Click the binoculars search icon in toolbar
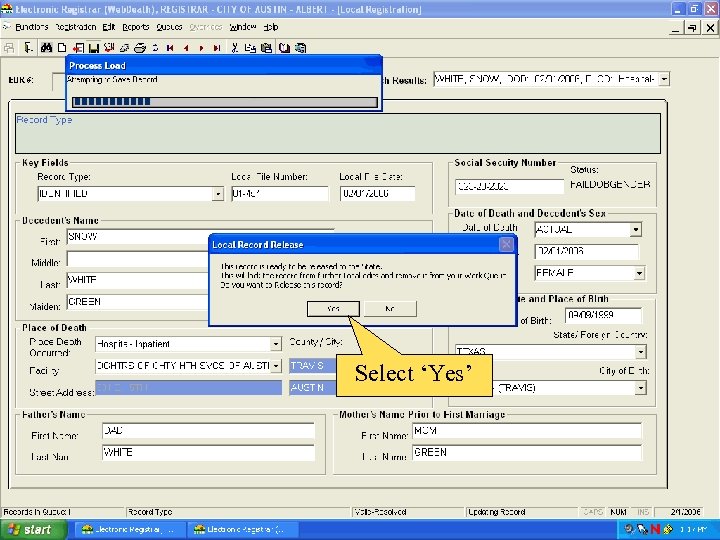The height and width of the screenshot is (540, 720). click(x=46, y=48)
